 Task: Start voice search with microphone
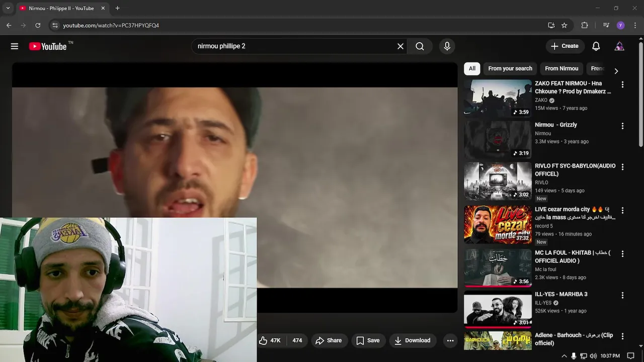[447, 46]
